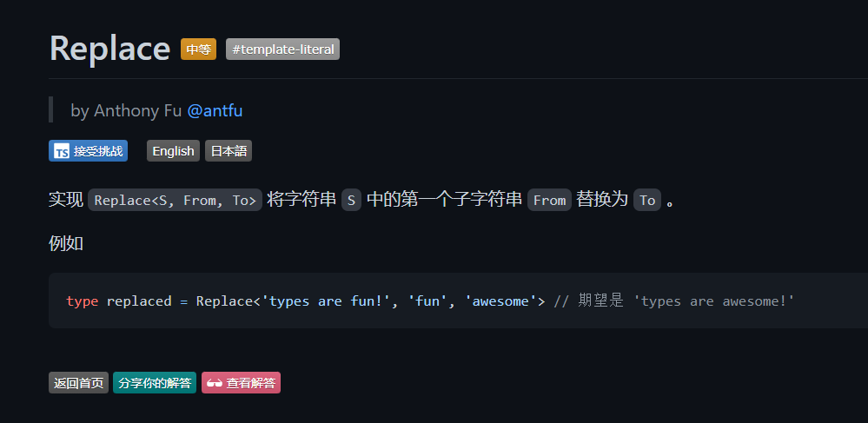This screenshot has width=868, height=423.
Task: Open the #template-literal tag badge
Action: point(283,50)
